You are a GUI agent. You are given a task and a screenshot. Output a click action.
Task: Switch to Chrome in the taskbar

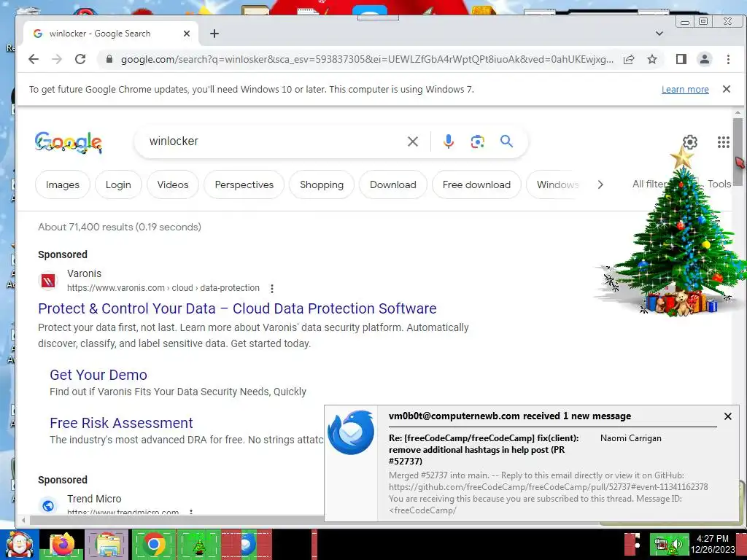[154, 544]
